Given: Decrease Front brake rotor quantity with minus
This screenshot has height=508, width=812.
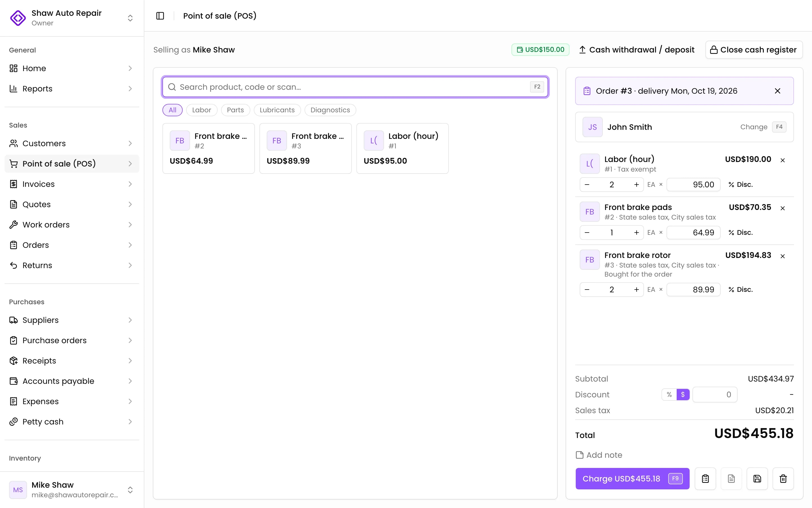Looking at the screenshot, I should (x=587, y=290).
